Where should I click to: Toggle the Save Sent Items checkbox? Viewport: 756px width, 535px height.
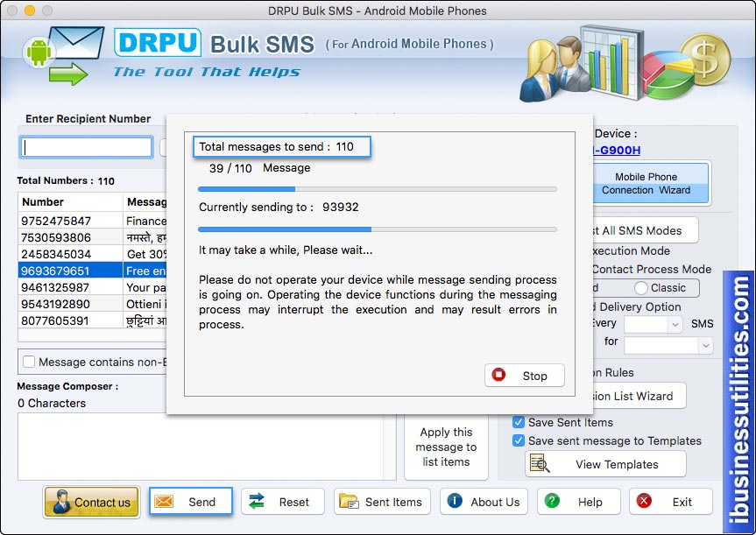pos(519,422)
